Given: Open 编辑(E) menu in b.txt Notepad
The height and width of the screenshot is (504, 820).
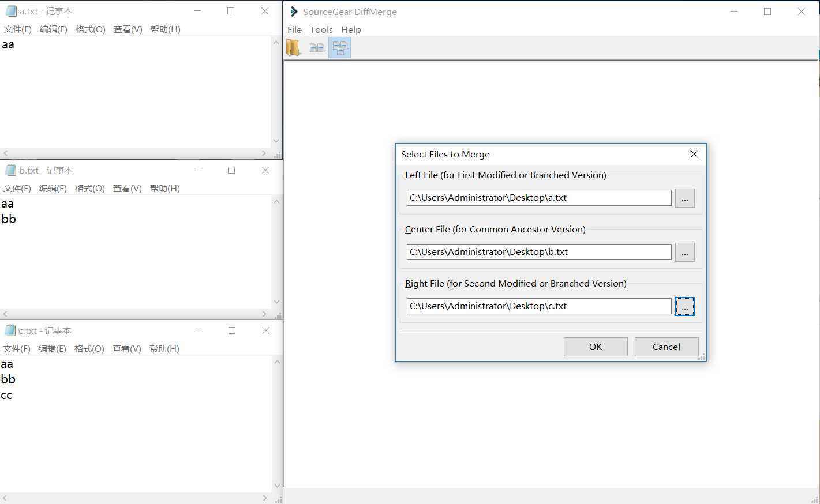Looking at the screenshot, I should pos(53,188).
